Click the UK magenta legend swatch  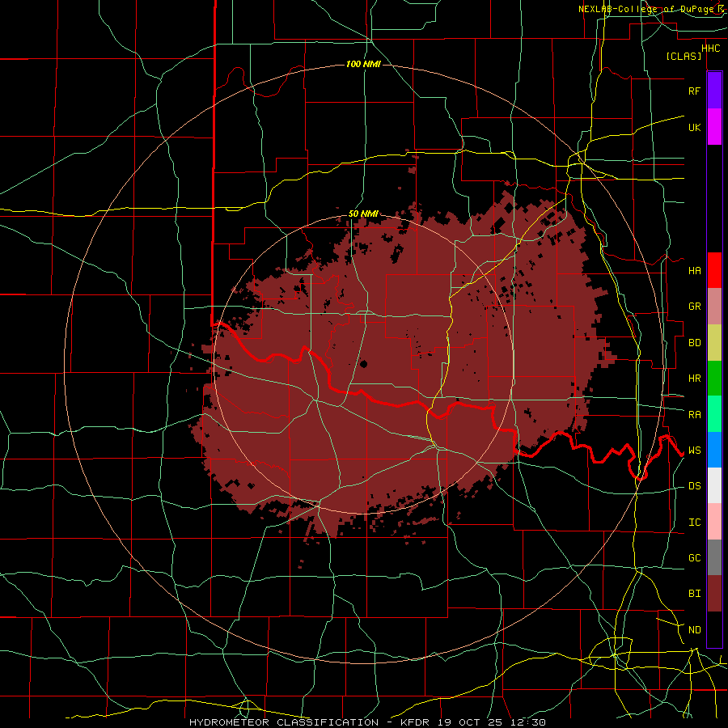click(714, 127)
